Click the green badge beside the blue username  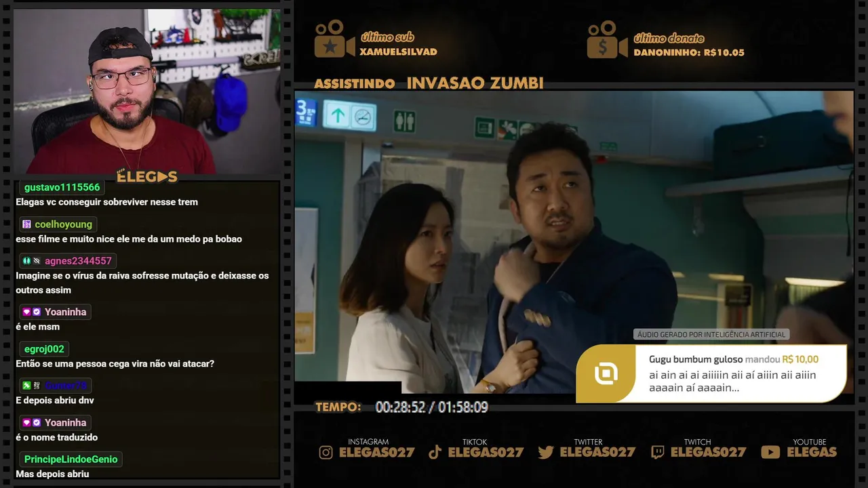coord(26,386)
